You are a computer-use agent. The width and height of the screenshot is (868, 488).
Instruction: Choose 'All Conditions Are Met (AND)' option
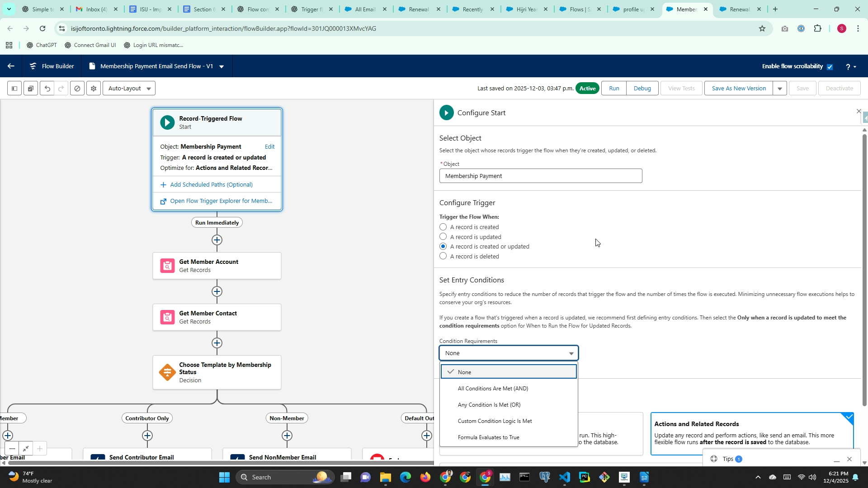(493, 389)
